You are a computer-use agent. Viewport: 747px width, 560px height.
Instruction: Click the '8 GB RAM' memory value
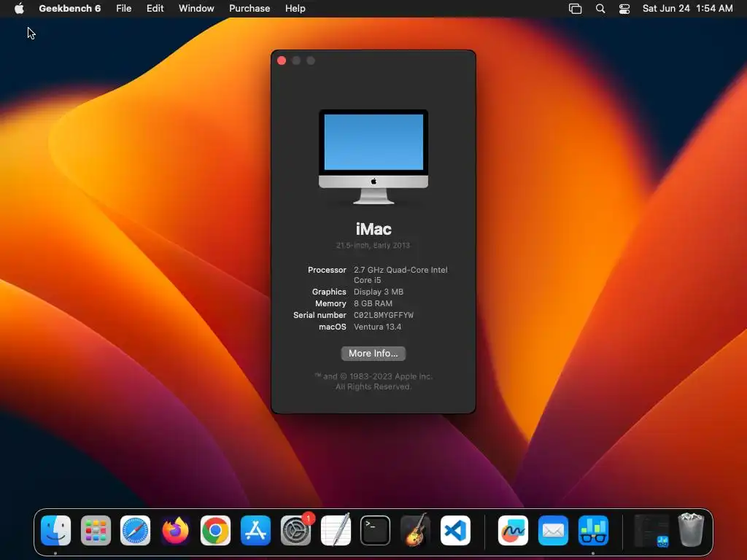(373, 303)
